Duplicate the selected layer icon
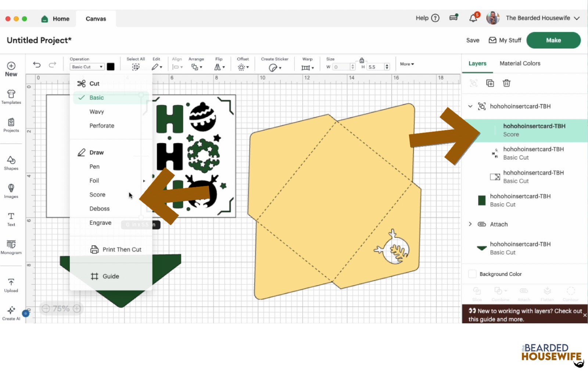 coord(490,83)
